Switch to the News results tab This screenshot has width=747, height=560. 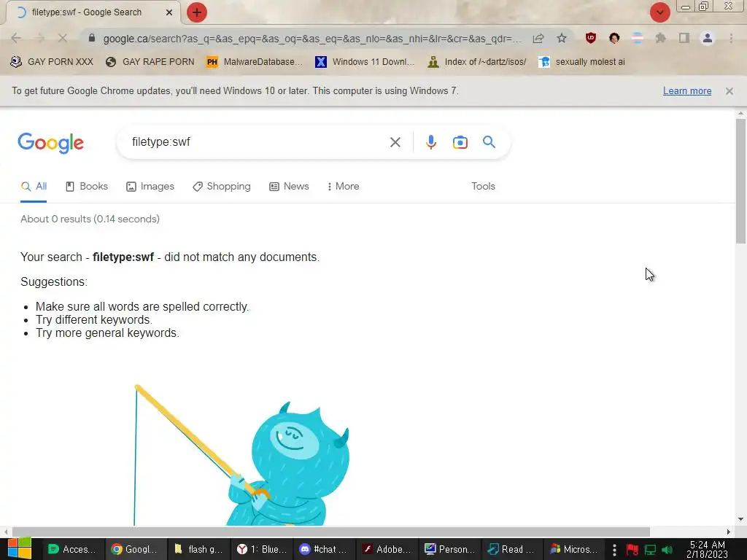click(x=289, y=186)
